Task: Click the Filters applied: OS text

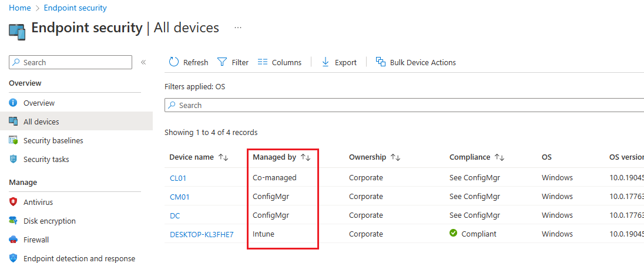Action: pos(194,86)
